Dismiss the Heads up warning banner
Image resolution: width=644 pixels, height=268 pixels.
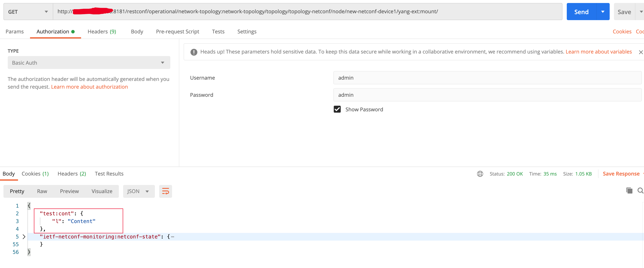[641, 52]
